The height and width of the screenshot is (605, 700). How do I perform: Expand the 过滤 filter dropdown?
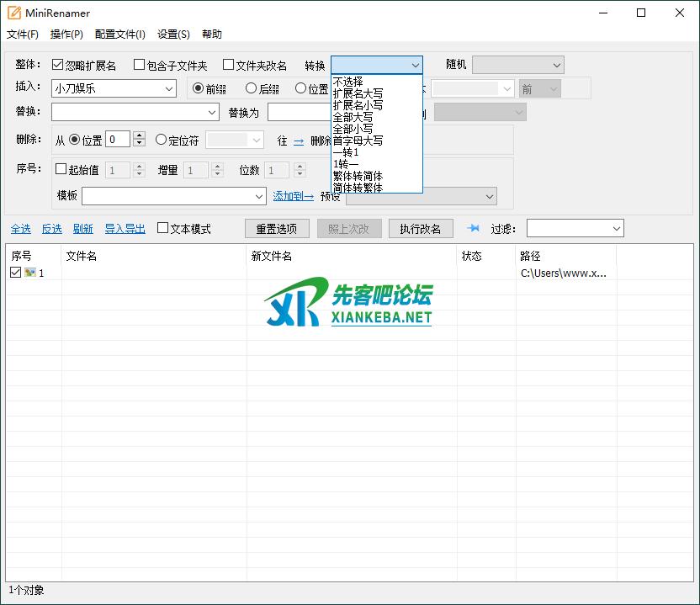click(617, 228)
